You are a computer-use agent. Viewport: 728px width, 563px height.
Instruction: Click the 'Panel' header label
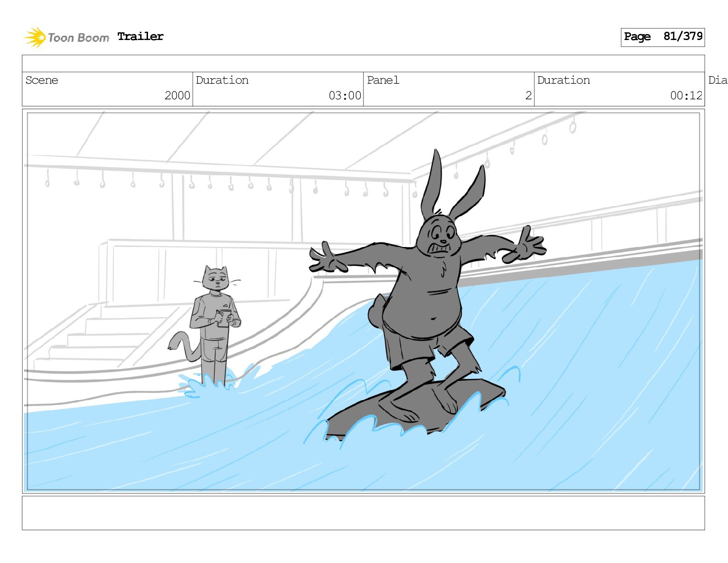383,80
